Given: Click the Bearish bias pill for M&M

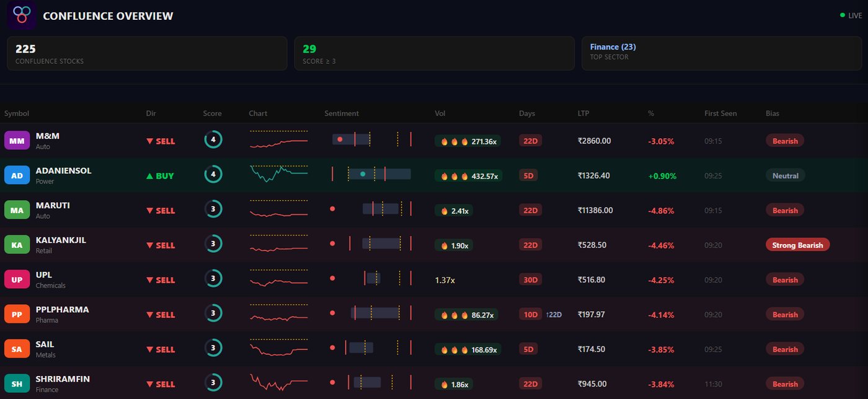Looking at the screenshot, I should (x=785, y=141).
